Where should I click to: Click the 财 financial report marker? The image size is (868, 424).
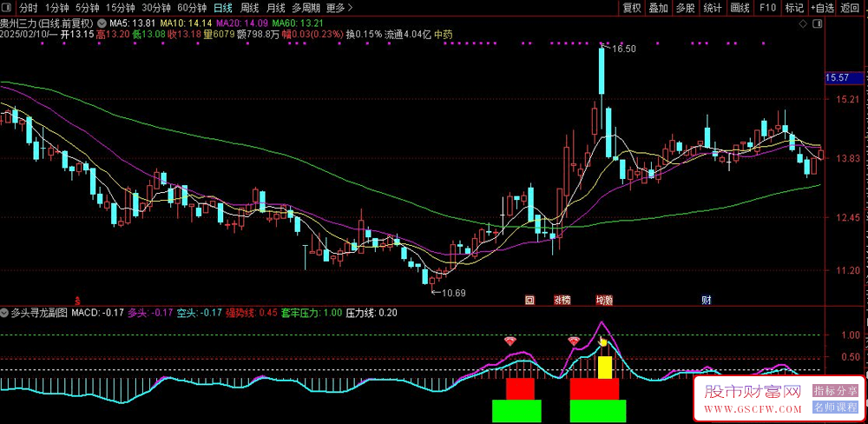[x=706, y=301]
